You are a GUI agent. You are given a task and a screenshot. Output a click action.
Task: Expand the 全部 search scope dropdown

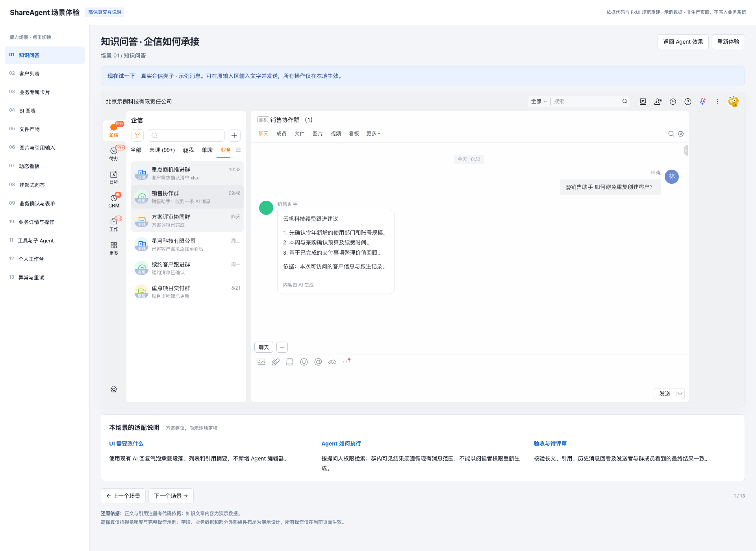pyautogui.click(x=539, y=102)
